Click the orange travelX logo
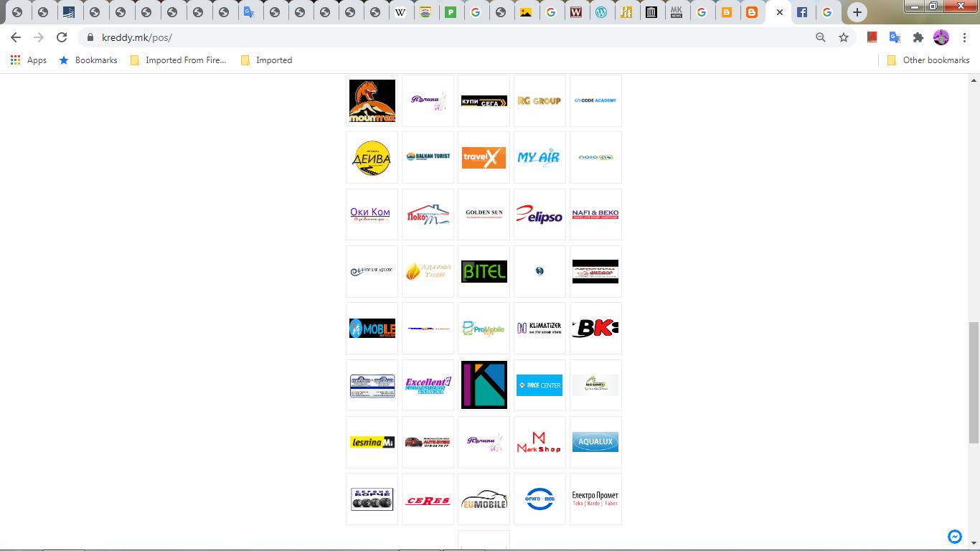The image size is (980, 551). coord(484,157)
